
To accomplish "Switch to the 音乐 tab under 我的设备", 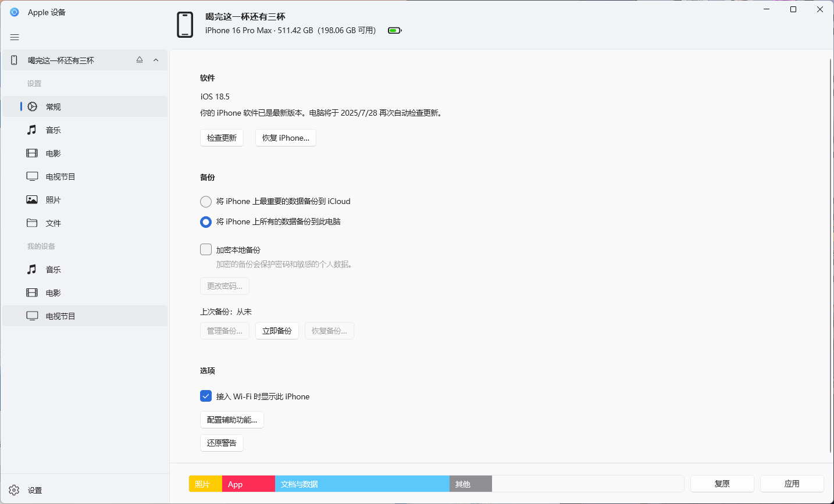I will tap(52, 269).
